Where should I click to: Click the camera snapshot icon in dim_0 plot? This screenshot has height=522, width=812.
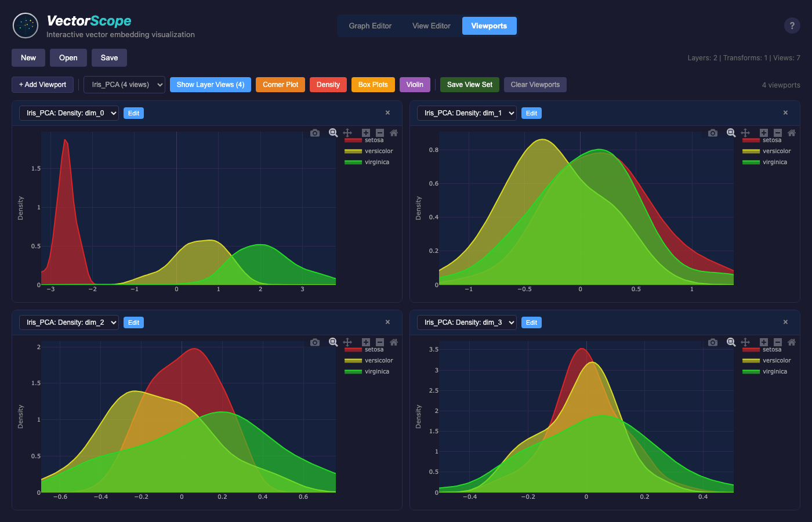pyautogui.click(x=315, y=133)
